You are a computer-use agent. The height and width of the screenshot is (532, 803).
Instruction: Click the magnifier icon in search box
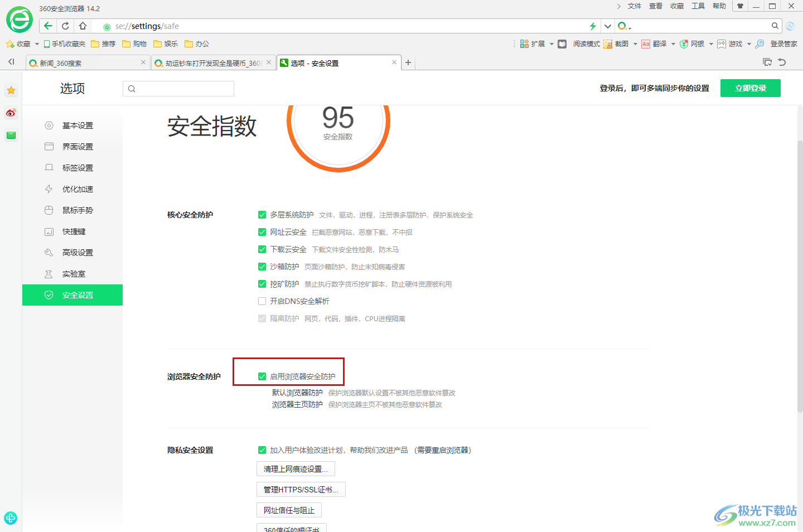click(775, 26)
